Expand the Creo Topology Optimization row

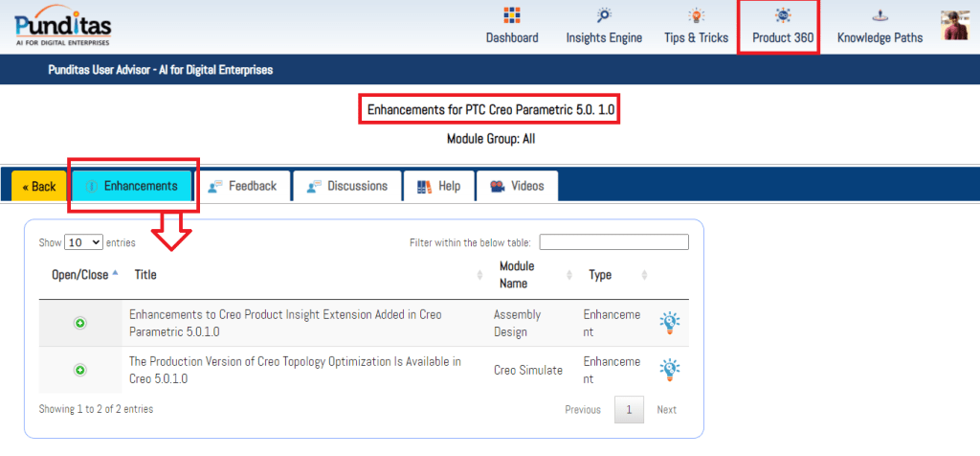(80, 370)
